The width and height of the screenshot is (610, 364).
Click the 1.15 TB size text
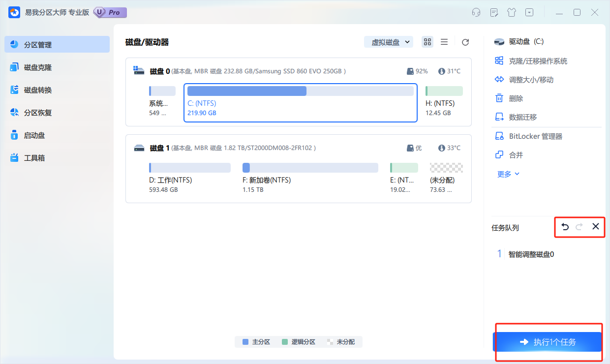click(253, 190)
